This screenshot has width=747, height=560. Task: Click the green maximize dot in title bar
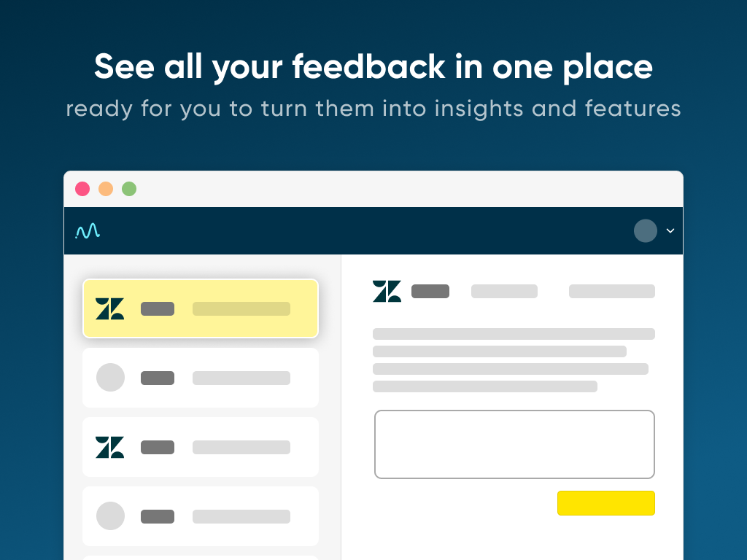[129, 189]
